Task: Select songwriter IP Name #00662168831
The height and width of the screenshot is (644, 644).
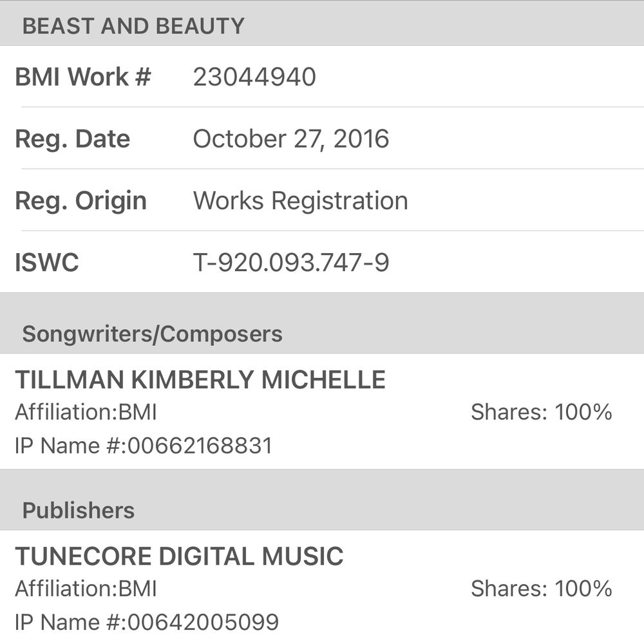Action: pyautogui.click(x=144, y=446)
